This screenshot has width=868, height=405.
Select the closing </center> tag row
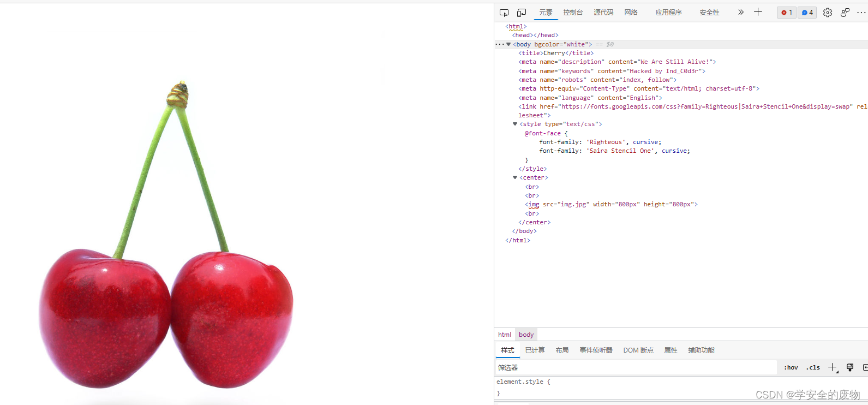tap(534, 222)
